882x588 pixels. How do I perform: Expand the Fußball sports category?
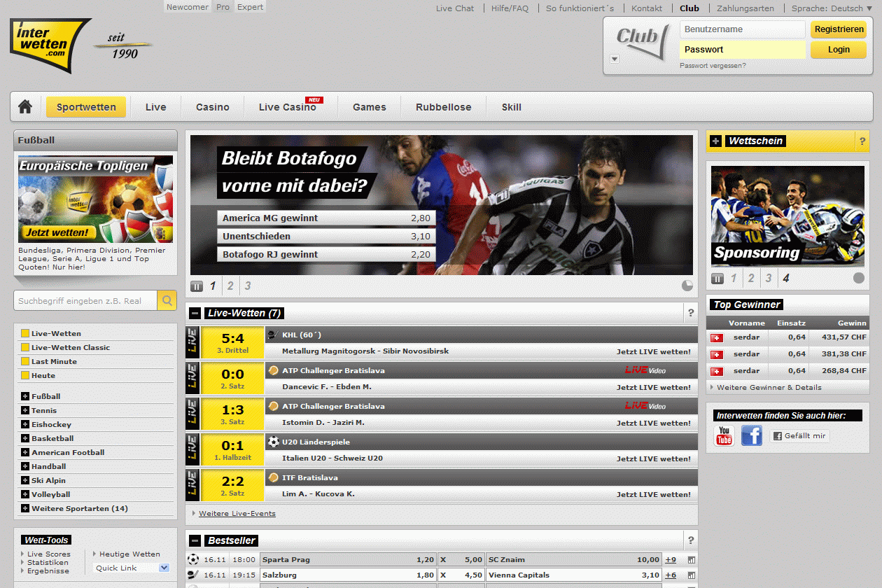[x=25, y=397]
